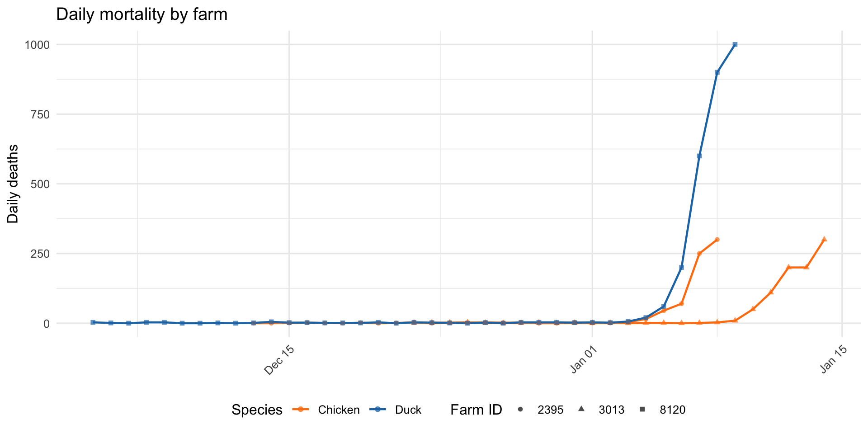Click the 'Species' legend title

tap(257, 410)
